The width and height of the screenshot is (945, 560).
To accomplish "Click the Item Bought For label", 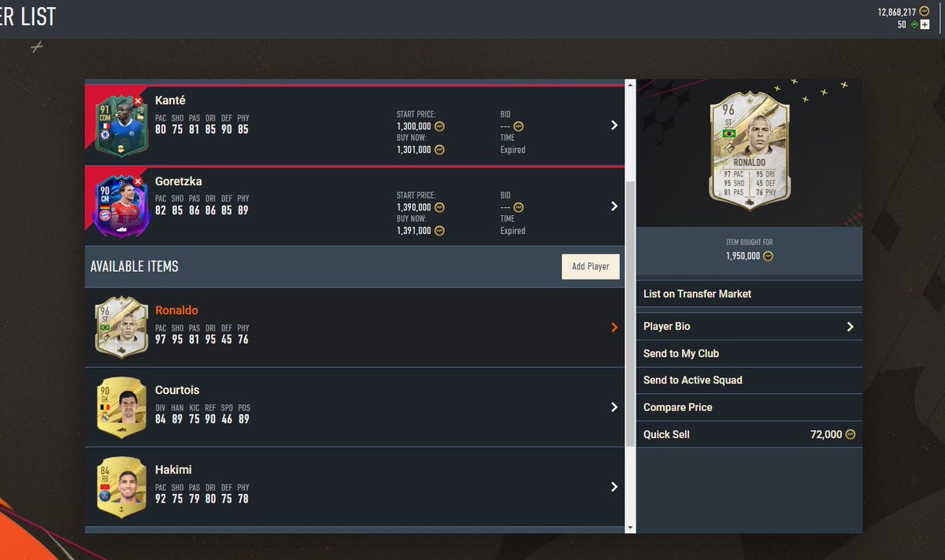I will (749, 243).
